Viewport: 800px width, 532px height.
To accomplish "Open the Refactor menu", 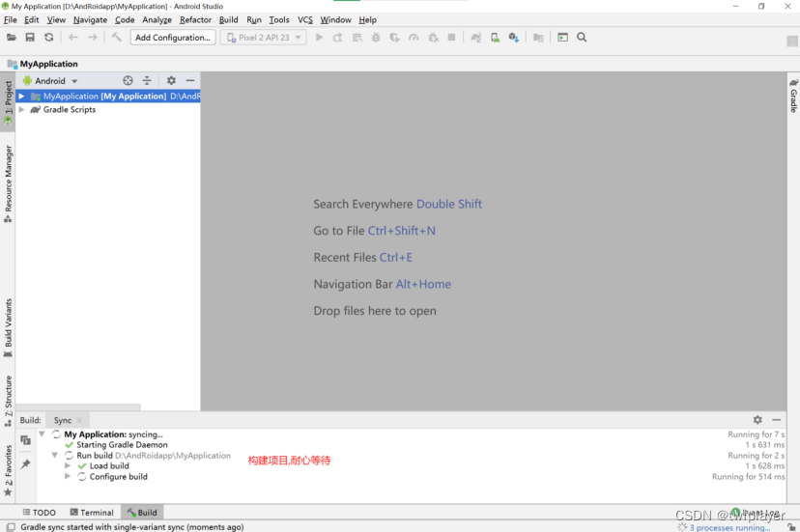I will [195, 20].
